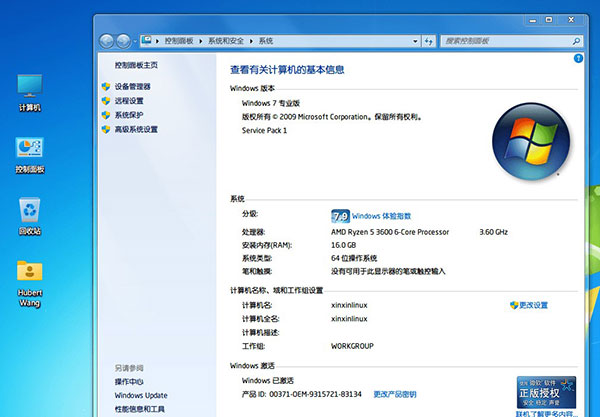600x417 pixels.
Task: Click the address bar refresh button
Action: [427, 41]
